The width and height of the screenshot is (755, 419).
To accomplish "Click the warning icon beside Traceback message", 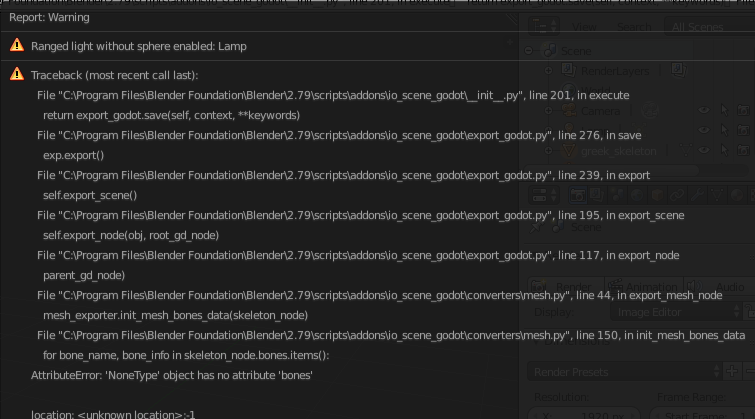I will [x=17, y=74].
